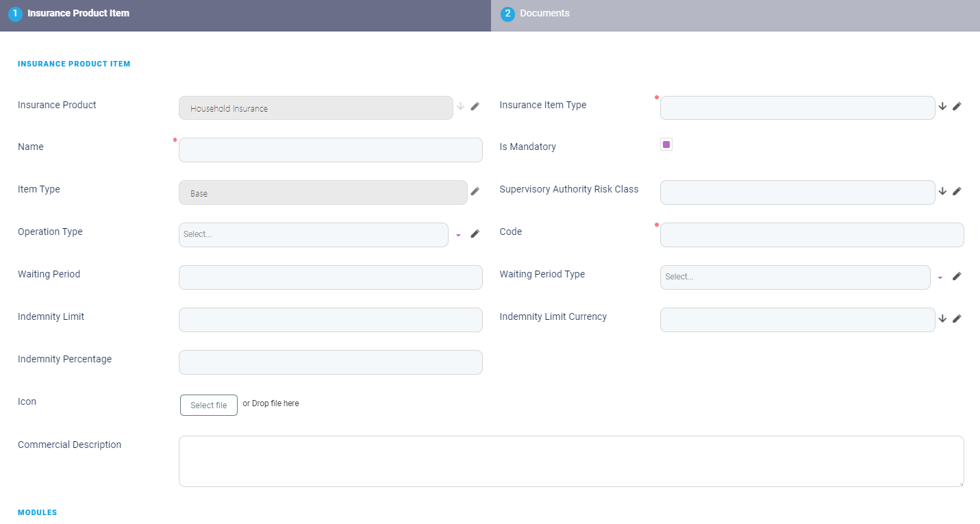This screenshot has height=524, width=980.
Task: Click the Commercial Description text area
Action: [570, 461]
